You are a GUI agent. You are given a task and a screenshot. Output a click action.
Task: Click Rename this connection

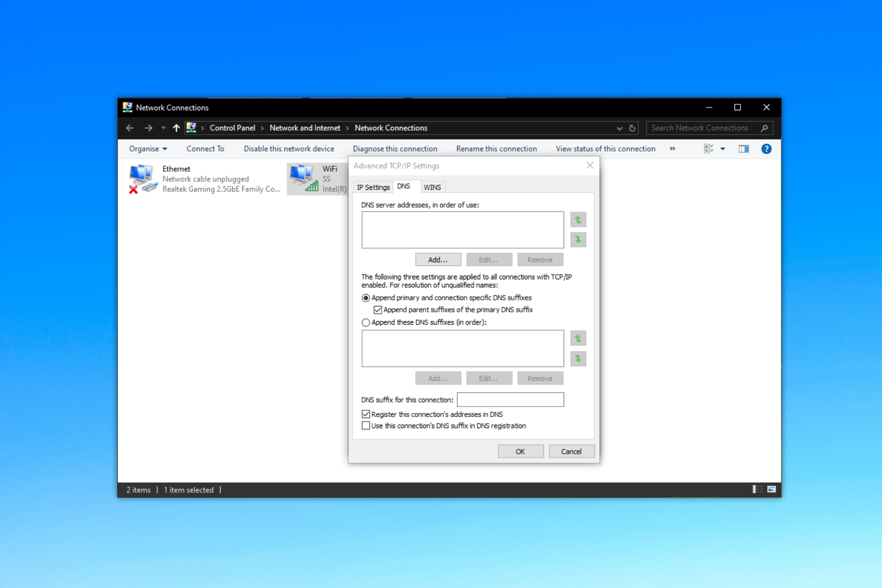497,149
